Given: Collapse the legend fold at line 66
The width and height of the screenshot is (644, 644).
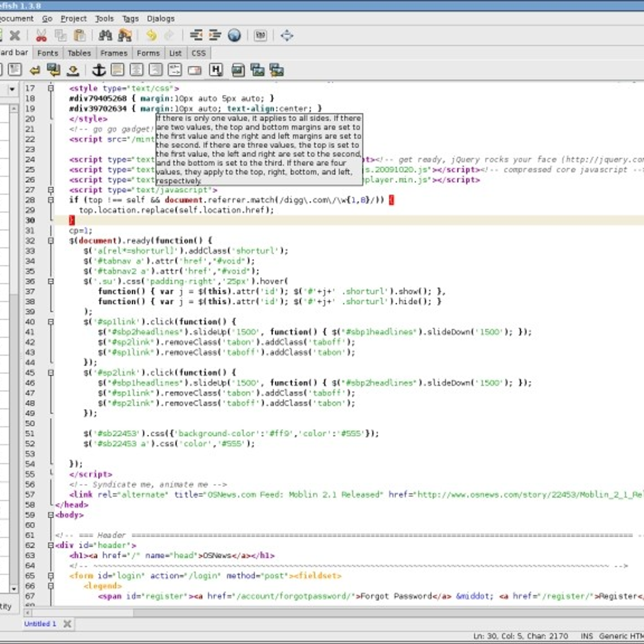Looking at the screenshot, I should pyautogui.click(x=51, y=586).
